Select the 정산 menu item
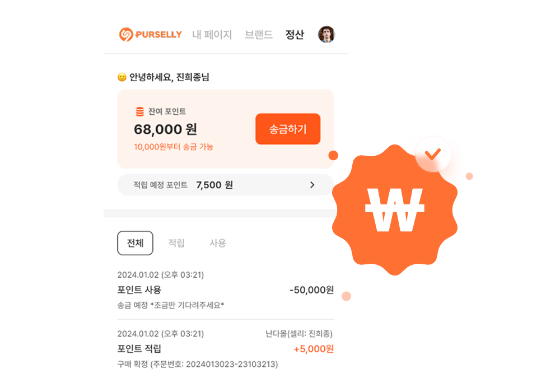The height and width of the screenshot is (392, 560). click(x=295, y=35)
